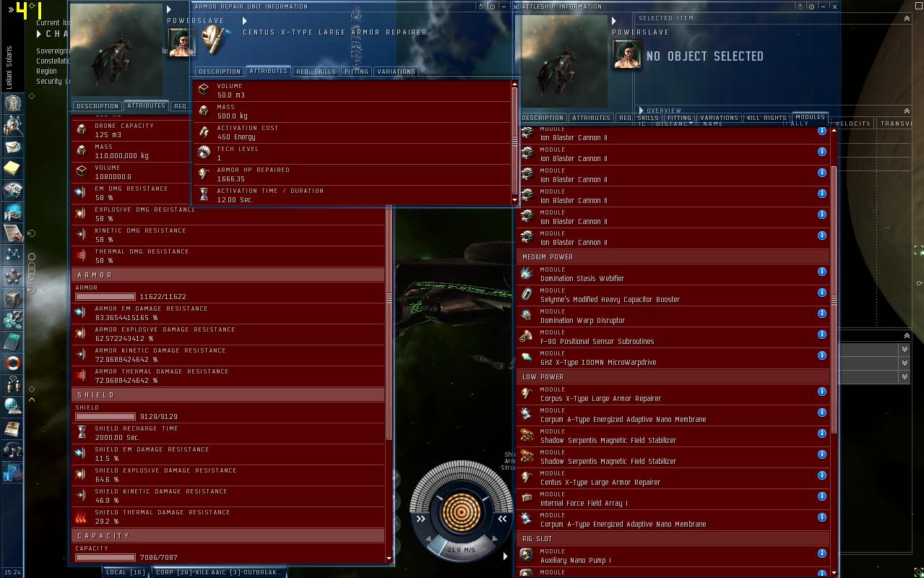
Task: Click the Armor 11622/11622 gauge bar
Action: coord(105,296)
